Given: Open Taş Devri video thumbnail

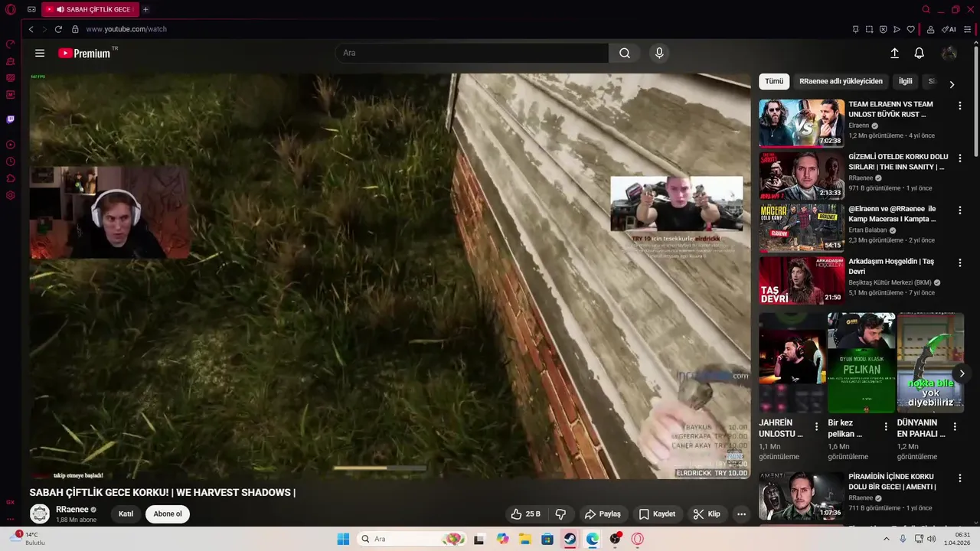Looking at the screenshot, I should (802, 280).
